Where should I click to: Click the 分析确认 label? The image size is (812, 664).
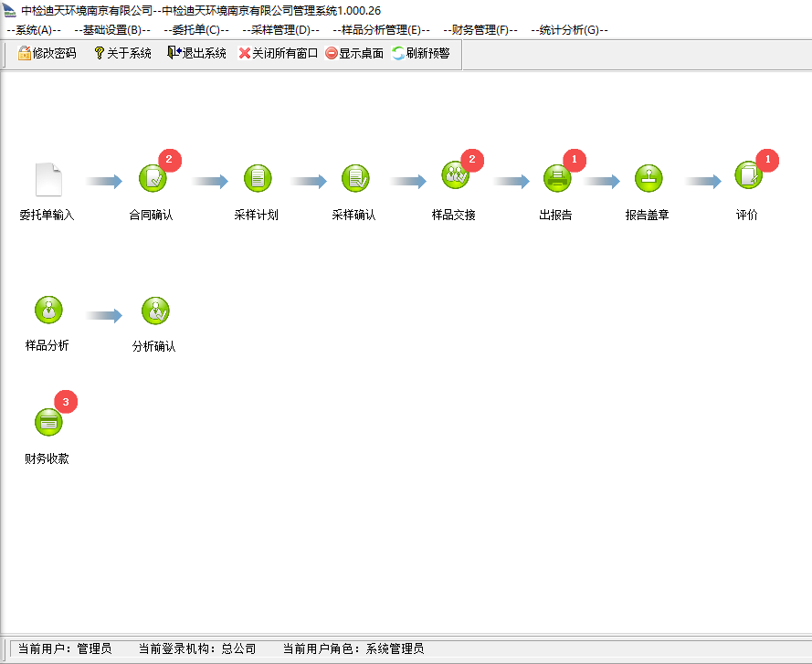click(x=153, y=346)
